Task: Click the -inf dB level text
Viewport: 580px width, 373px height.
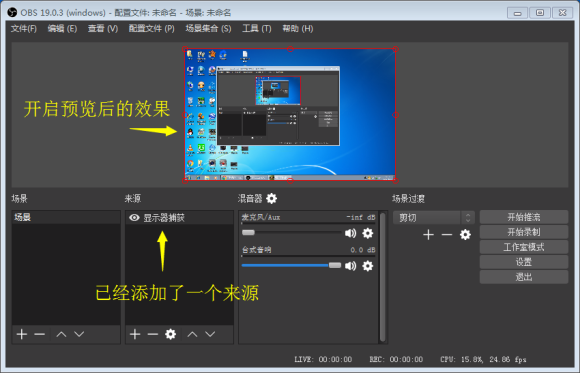Action: tap(361, 217)
